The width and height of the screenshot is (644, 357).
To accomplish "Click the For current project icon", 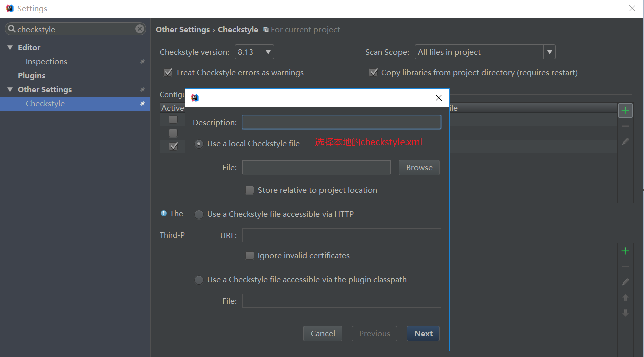I will click(x=266, y=30).
